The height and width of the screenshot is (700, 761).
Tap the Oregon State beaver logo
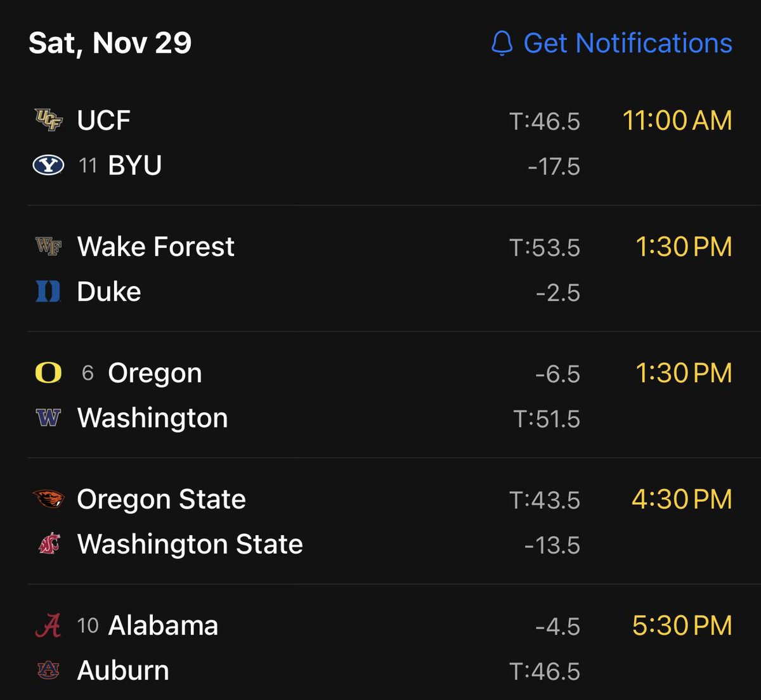[x=48, y=499]
